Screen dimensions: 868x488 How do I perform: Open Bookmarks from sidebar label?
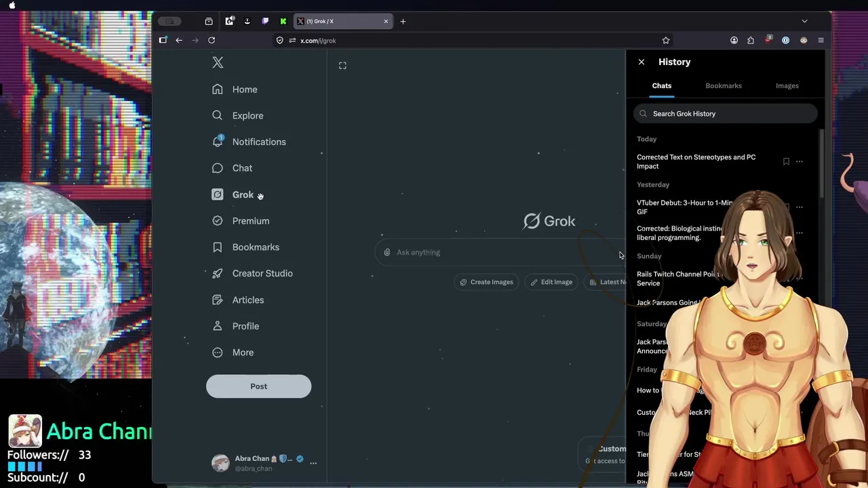256,247
